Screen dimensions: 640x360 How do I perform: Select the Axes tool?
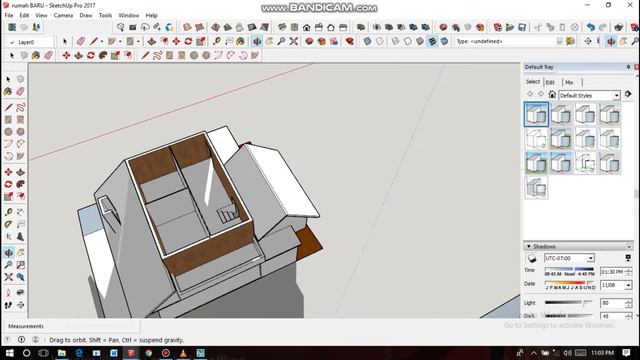(x=8, y=237)
